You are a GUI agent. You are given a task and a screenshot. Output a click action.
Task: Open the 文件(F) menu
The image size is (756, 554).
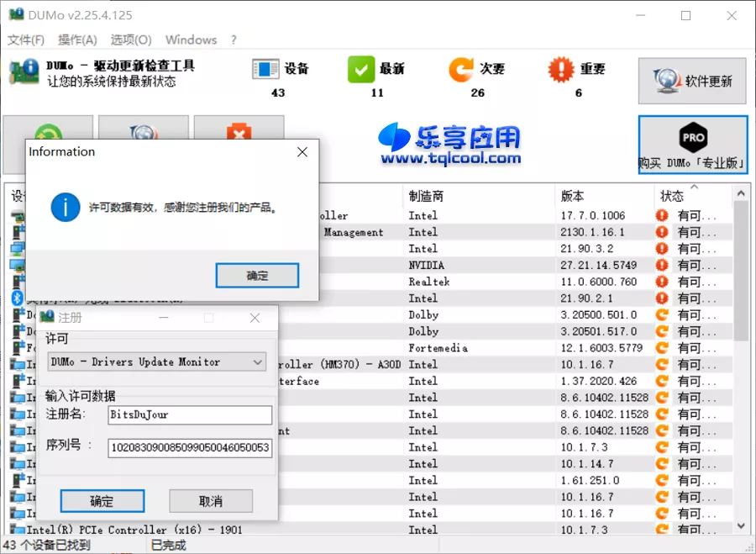click(x=26, y=40)
